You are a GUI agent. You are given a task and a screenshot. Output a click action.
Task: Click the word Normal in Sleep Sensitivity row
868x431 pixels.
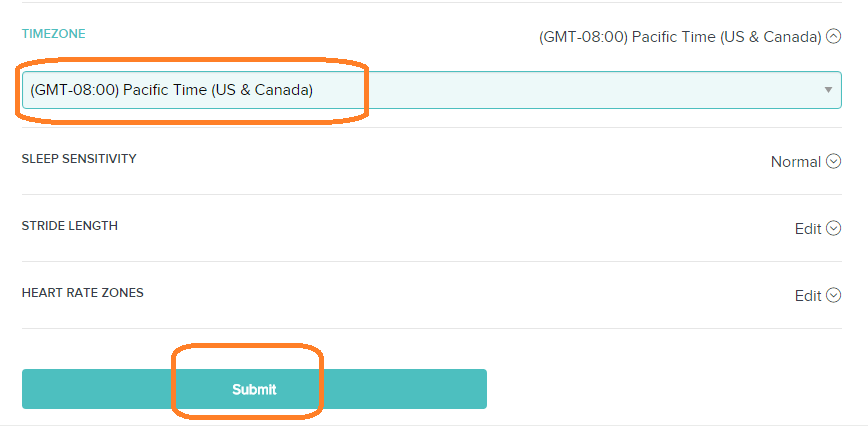point(795,162)
